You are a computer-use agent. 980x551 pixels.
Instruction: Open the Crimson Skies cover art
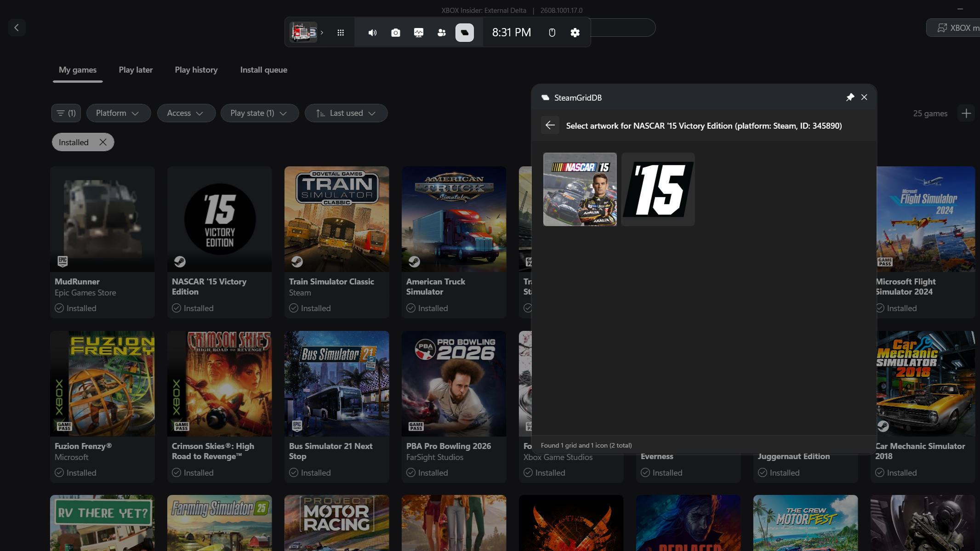coord(220,384)
